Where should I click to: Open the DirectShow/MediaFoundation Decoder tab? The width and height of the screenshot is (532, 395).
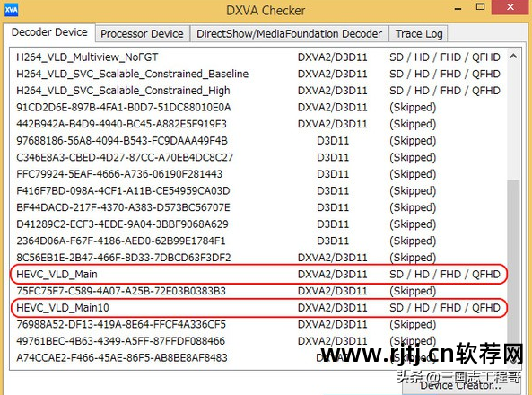click(x=289, y=33)
